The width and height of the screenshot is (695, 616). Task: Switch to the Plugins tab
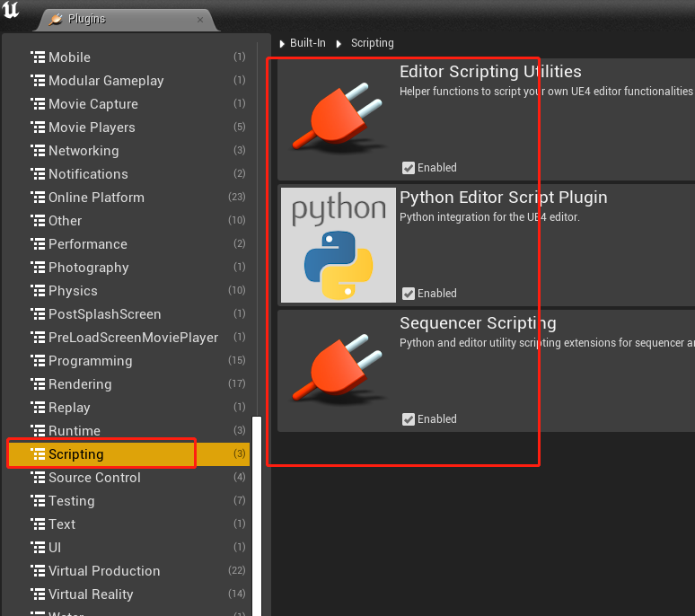[x=128, y=20]
